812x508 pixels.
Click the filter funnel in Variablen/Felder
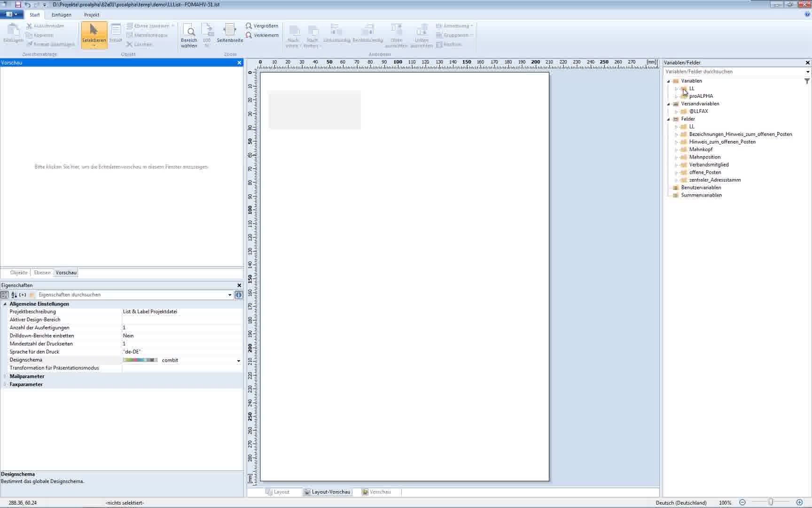807,81
